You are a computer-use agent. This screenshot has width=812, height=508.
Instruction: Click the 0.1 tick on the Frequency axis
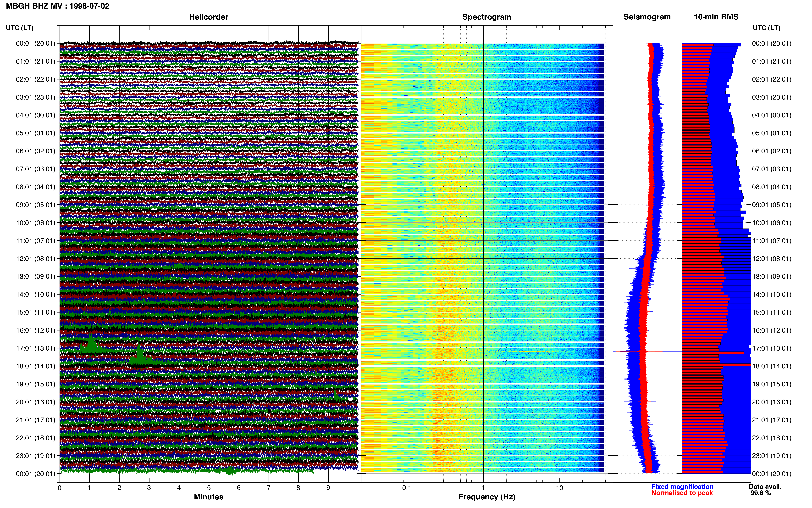[x=407, y=488]
